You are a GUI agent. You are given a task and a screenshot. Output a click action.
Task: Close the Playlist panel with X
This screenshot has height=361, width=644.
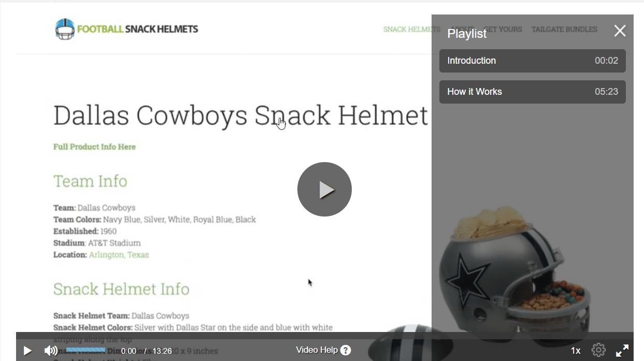[620, 31]
